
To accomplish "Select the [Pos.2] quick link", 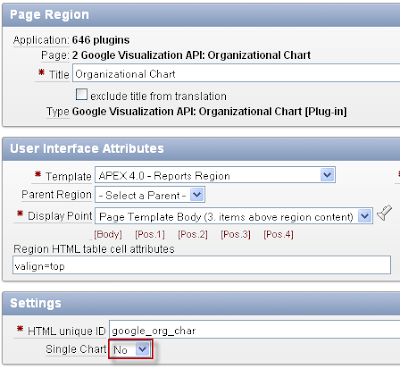I will (x=193, y=234).
